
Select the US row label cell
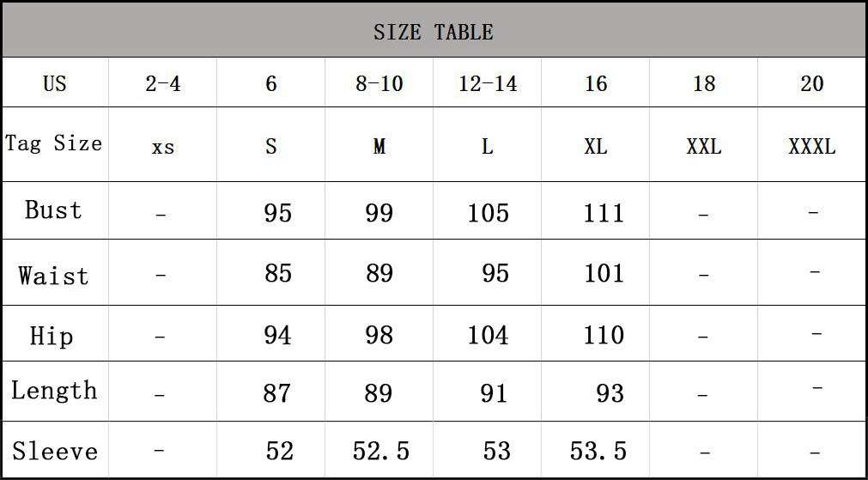click(x=54, y=83)
